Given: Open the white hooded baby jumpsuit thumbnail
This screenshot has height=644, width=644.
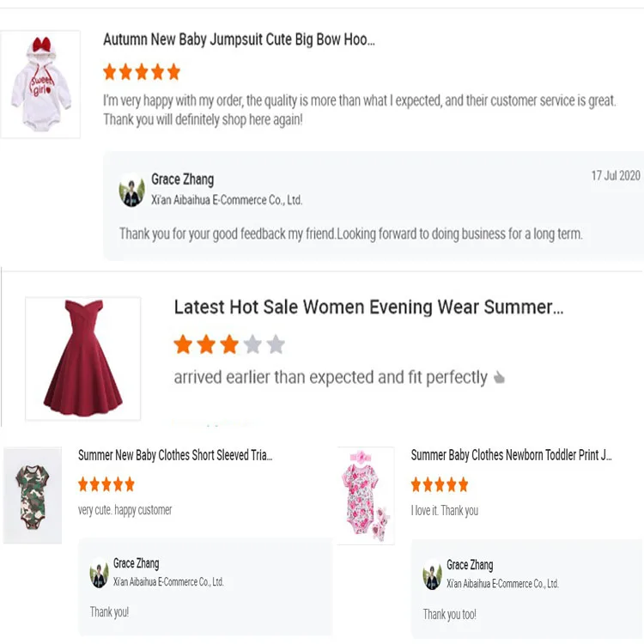Looking at the screenshot, I should pyautogui.click(x=40, y=84).
